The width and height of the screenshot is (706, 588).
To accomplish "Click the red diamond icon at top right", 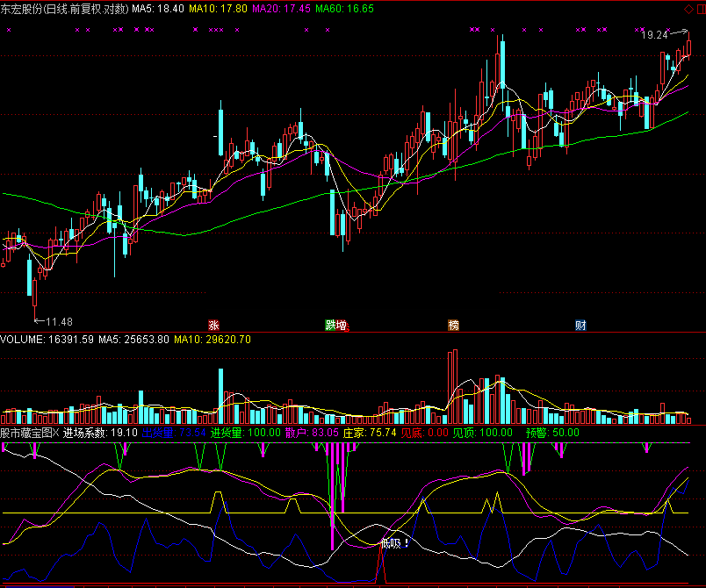I will (x=688, y=9).
